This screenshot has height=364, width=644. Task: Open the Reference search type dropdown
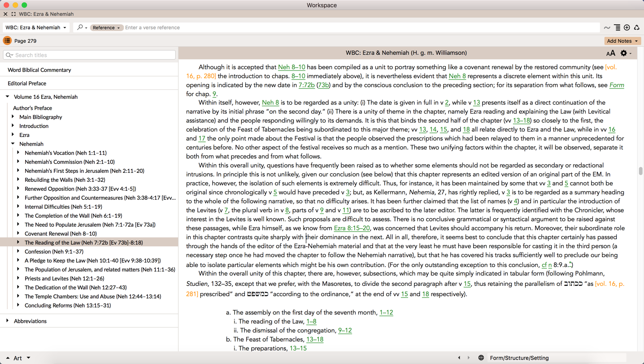tap(106, 28)
